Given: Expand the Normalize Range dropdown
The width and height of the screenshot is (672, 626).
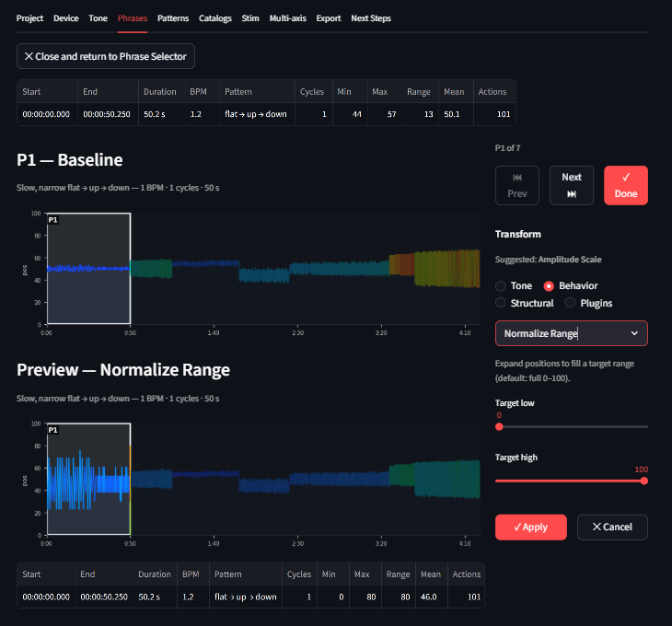Looking at the screenshot, I should [571, 333].
